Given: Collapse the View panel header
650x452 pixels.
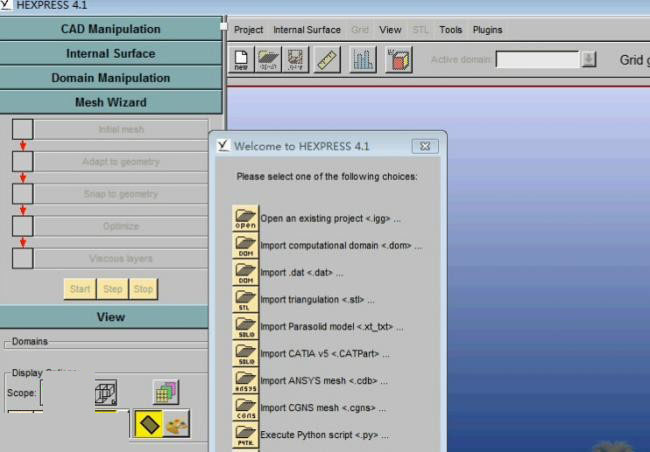Looking at the screenshot, I should click(x=104, y=317).
